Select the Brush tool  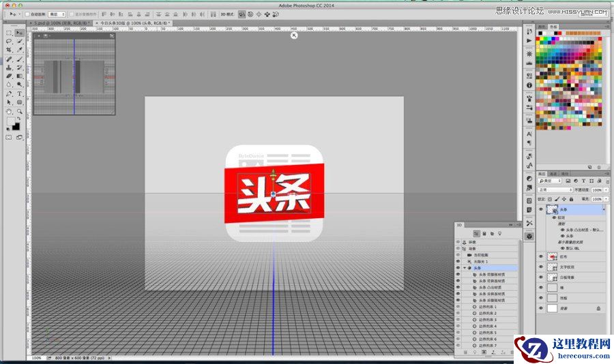[x=19, y=59]
